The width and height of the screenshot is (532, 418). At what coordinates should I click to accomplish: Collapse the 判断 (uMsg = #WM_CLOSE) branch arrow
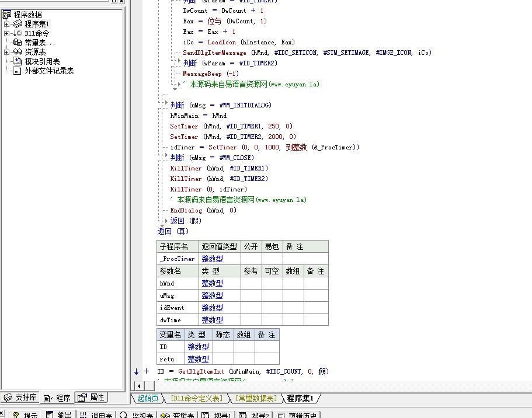coord(166,156)
